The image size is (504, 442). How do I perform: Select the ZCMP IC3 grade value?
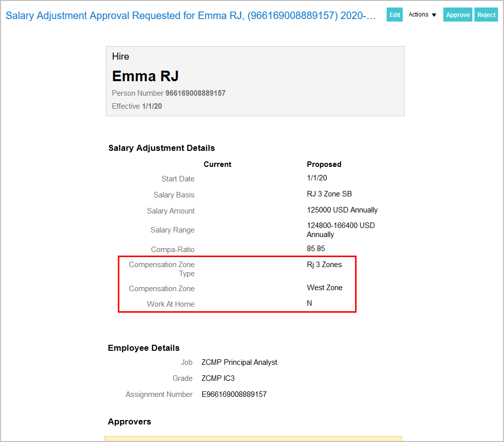218,378
